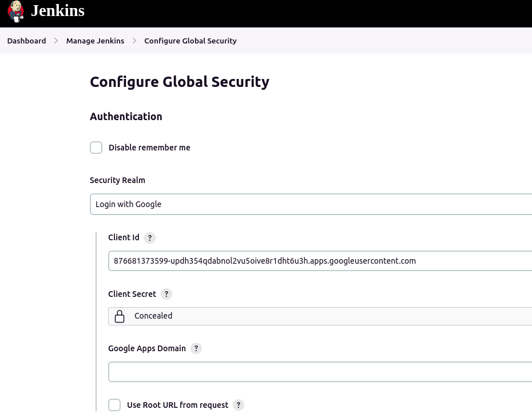Click the Jenkins butler logo icon

[16, 11]
